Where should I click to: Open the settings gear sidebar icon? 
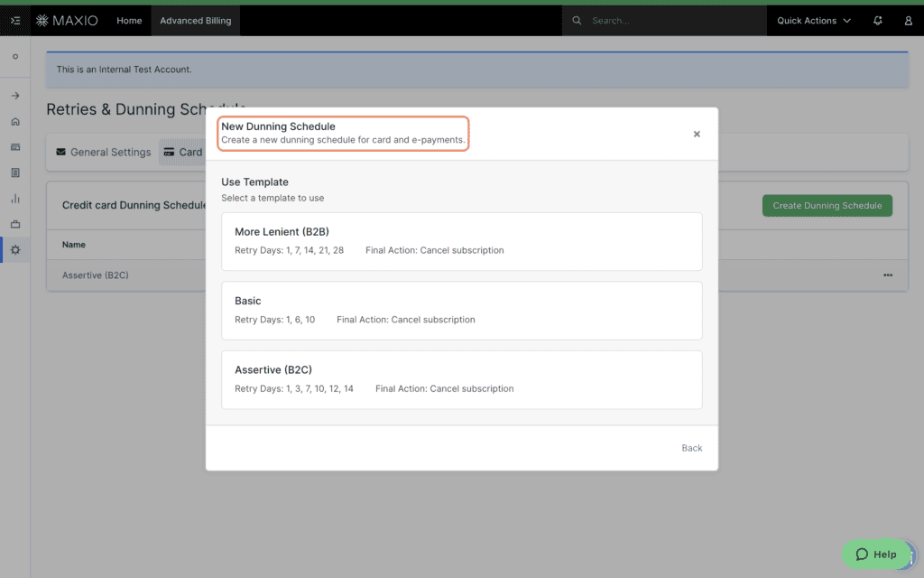(15, 250)
